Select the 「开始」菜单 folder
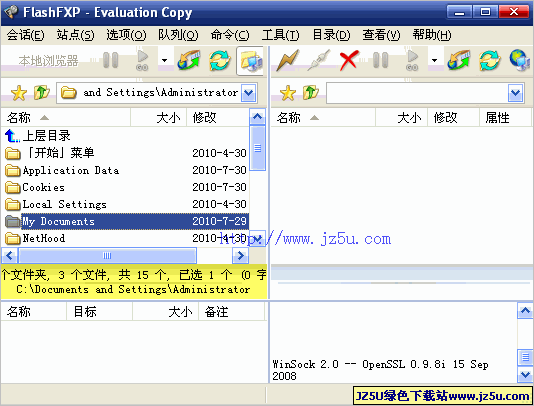 click(x=125, y=153)
